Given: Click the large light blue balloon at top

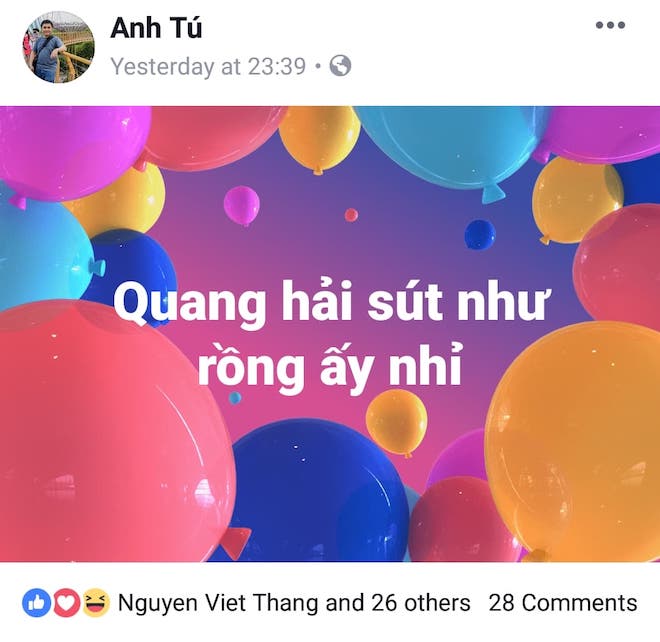Looking at the screenshot, I should pos(450,147).
